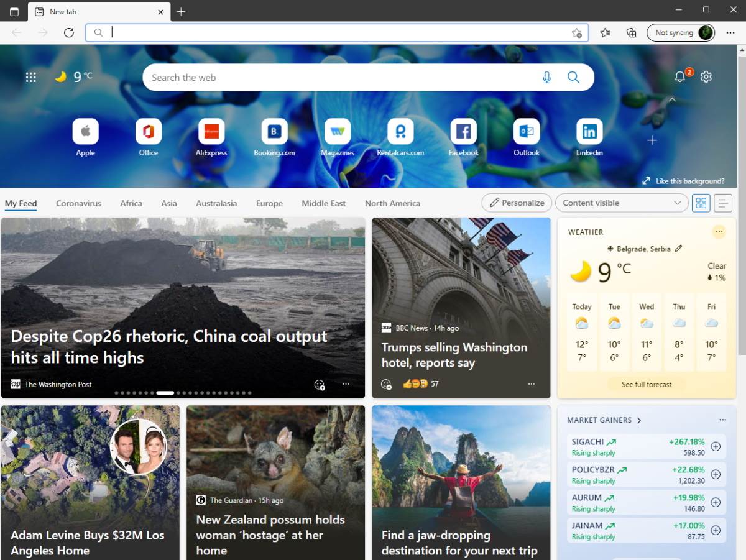Image resolution: width=746 pixels, height=560 pixels.
Task: Switch feed to grid view layout
Action: pyautogui.click(x=701, y=203)
